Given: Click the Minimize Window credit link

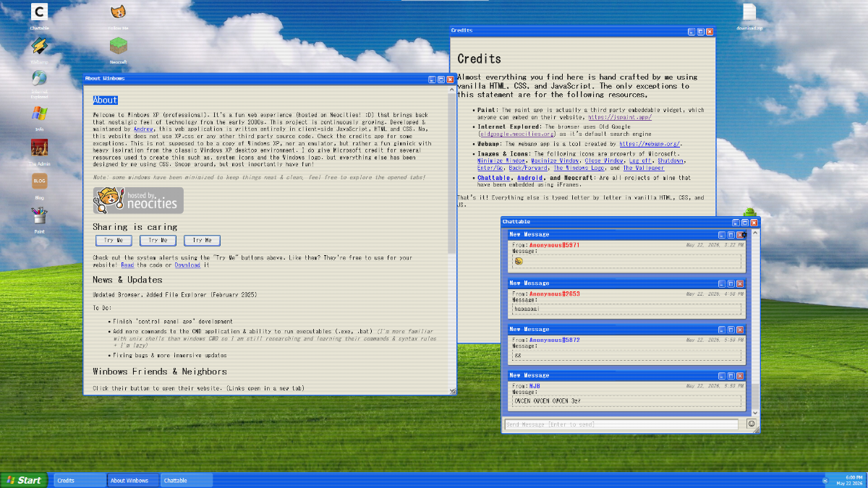Looking at the screenshot, I should click(502, 160).
